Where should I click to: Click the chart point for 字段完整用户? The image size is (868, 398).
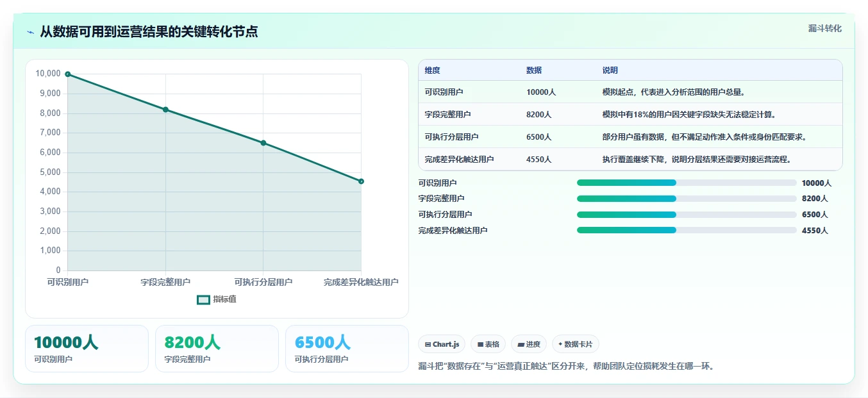coord(165,110)
